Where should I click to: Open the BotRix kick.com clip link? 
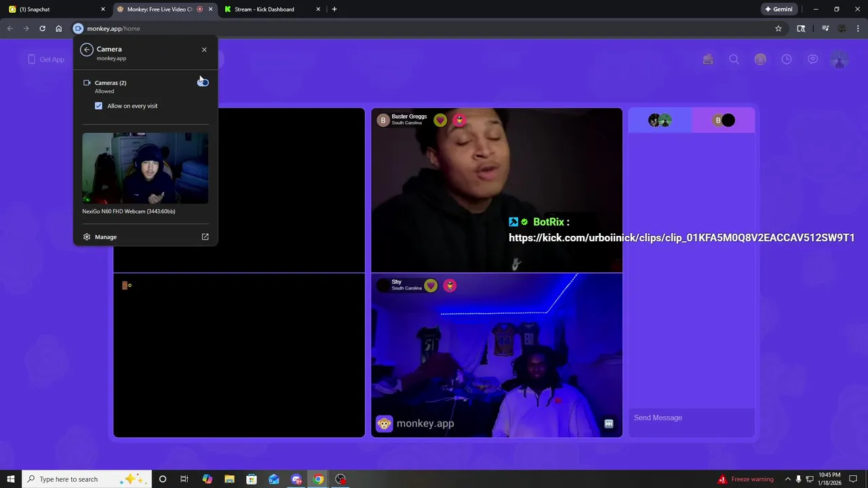682,238
